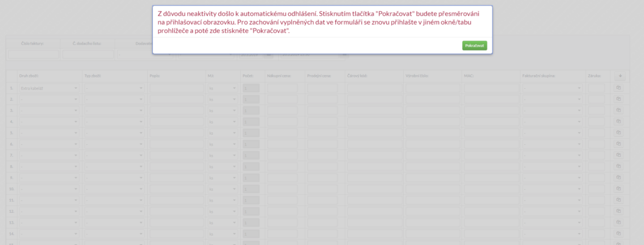Click the copy icon in row 14

619,234
